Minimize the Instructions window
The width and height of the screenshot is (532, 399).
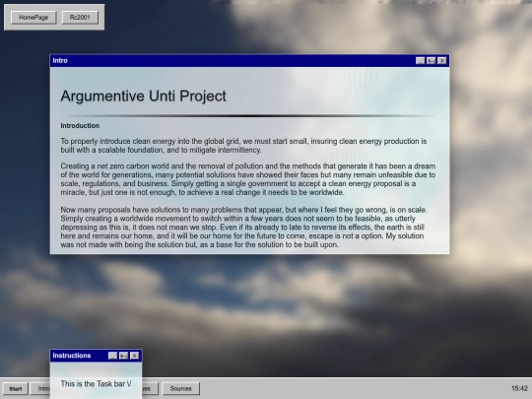pyautogui.click(x=112, y=356)
